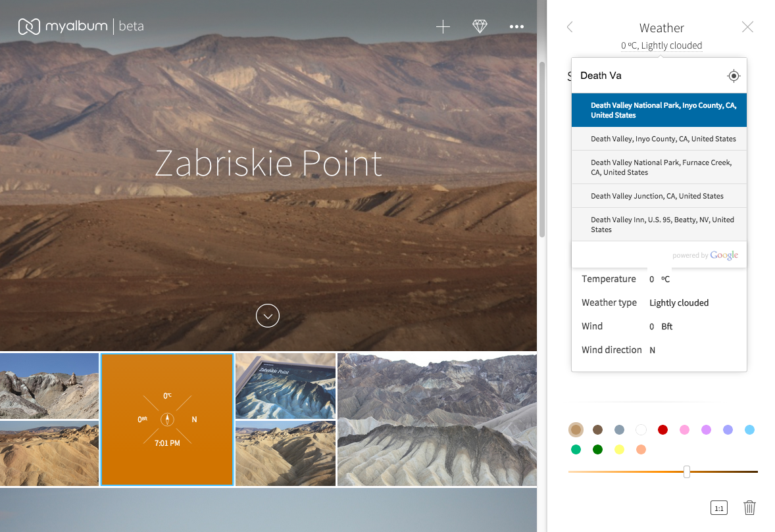The height and width of the screenshot is (532, 775).
Task: Open the three-dots more options menu
Action: [516, 27]
